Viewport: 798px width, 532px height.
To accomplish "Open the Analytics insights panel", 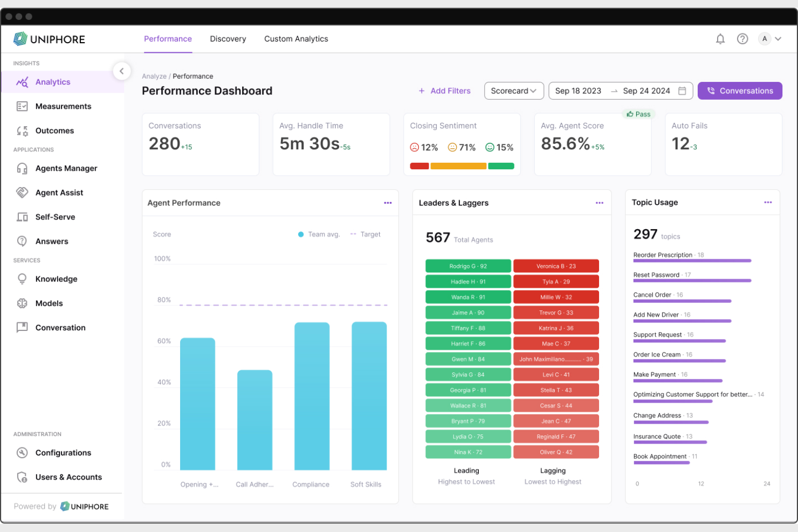I will click(x=52, y=81).
